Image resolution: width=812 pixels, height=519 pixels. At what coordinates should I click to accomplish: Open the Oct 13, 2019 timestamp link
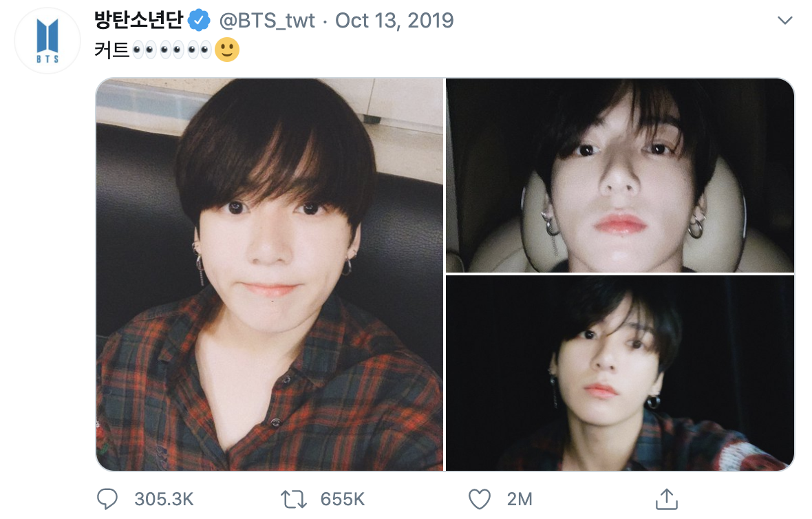tap(394, 21)
